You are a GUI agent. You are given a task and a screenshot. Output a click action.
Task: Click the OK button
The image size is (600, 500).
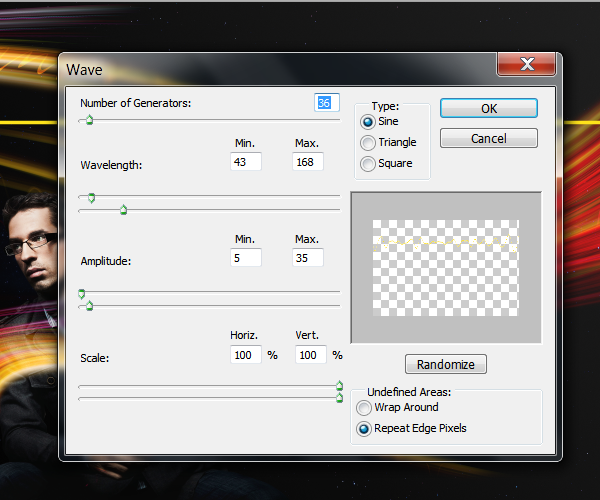(489, 108)
